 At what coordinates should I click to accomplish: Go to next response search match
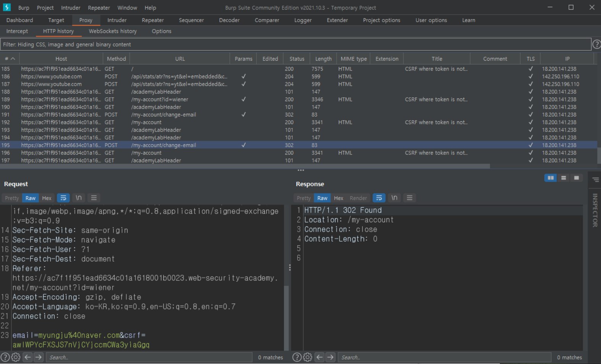(330, 358)
